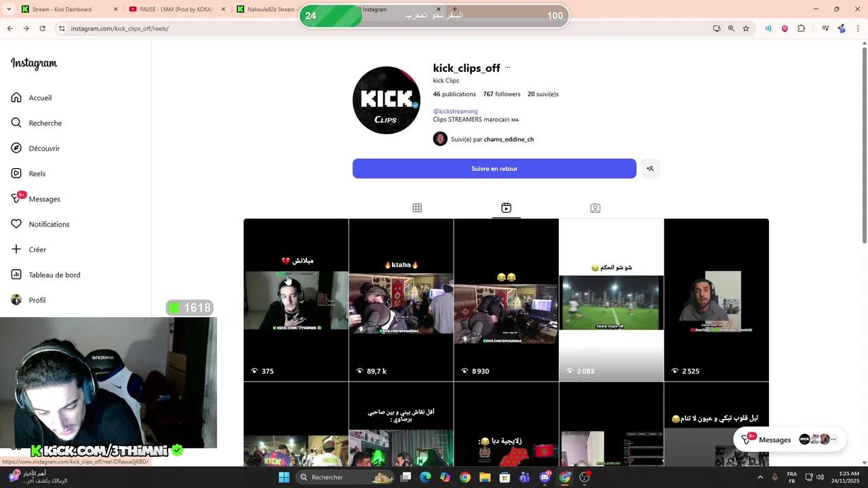Screen dimensions: 868x488
Task: Open Tableau de bord in the sidebar
Action: pos(16,274)
